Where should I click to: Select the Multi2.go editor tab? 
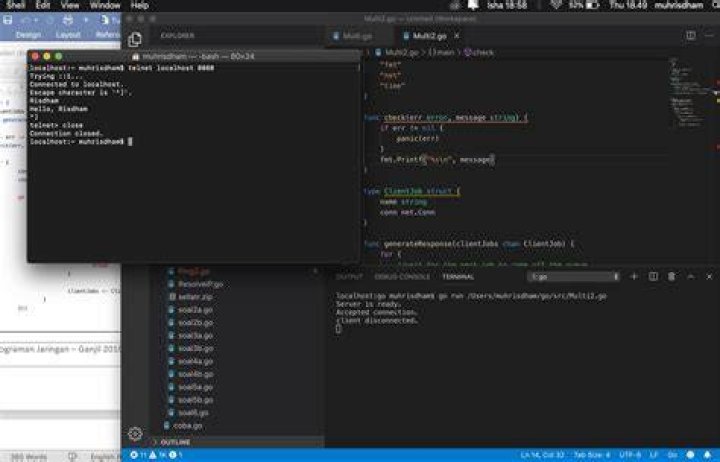click(x=429, y=36)
